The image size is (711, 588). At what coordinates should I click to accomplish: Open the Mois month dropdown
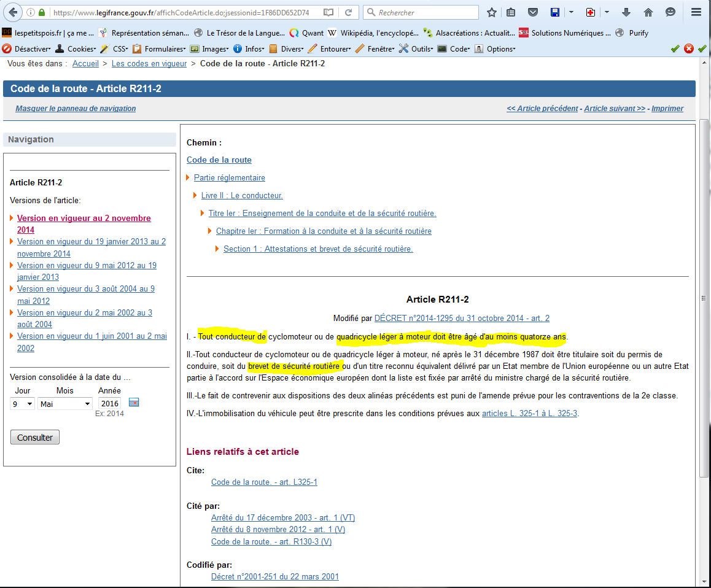(x=64, y=403)
